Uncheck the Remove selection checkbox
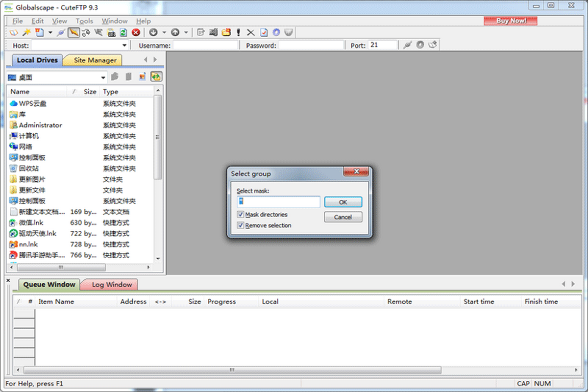 tap(241, 225)
